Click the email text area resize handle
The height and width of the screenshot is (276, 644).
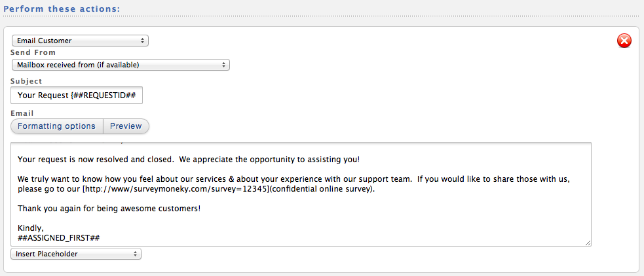pyautogui.click(x=588, y=243)
